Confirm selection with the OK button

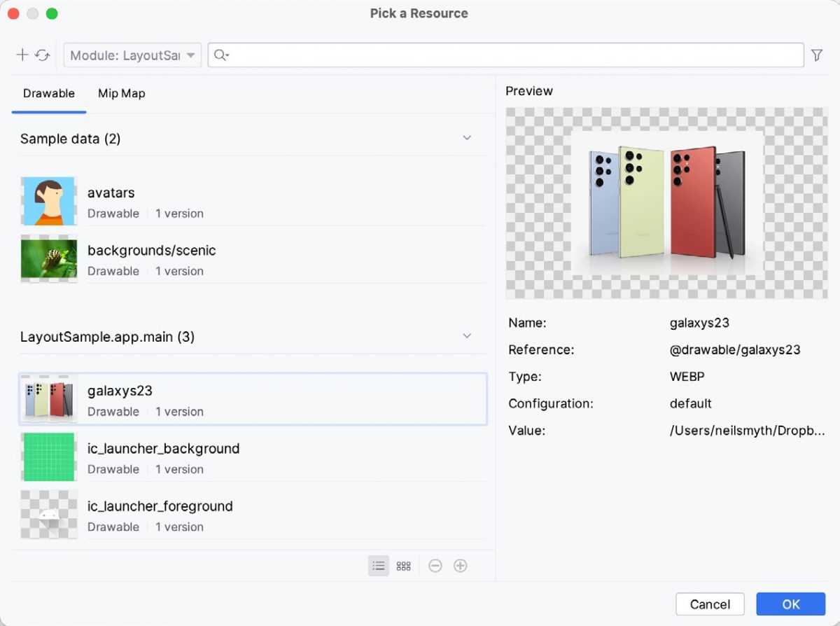pos(790,604)
